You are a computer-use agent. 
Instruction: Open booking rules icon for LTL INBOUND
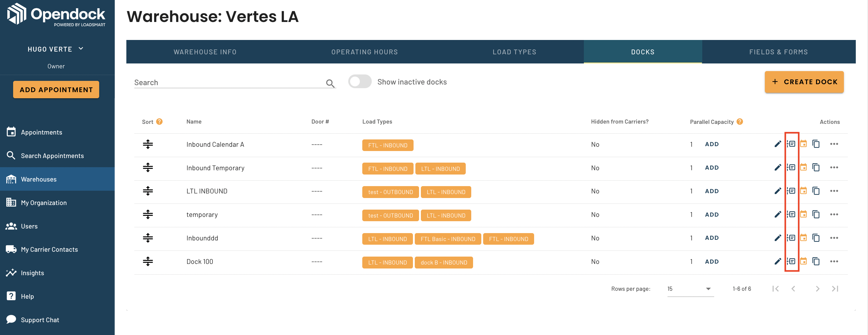pos(791,191)
